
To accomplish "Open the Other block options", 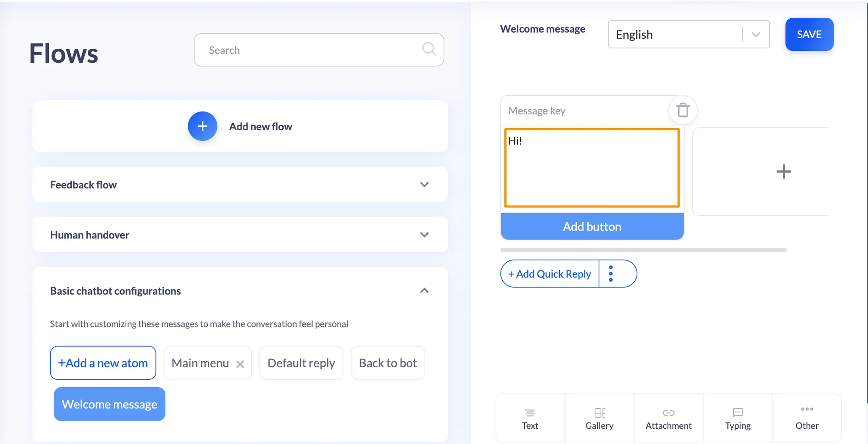I will 807,419.
